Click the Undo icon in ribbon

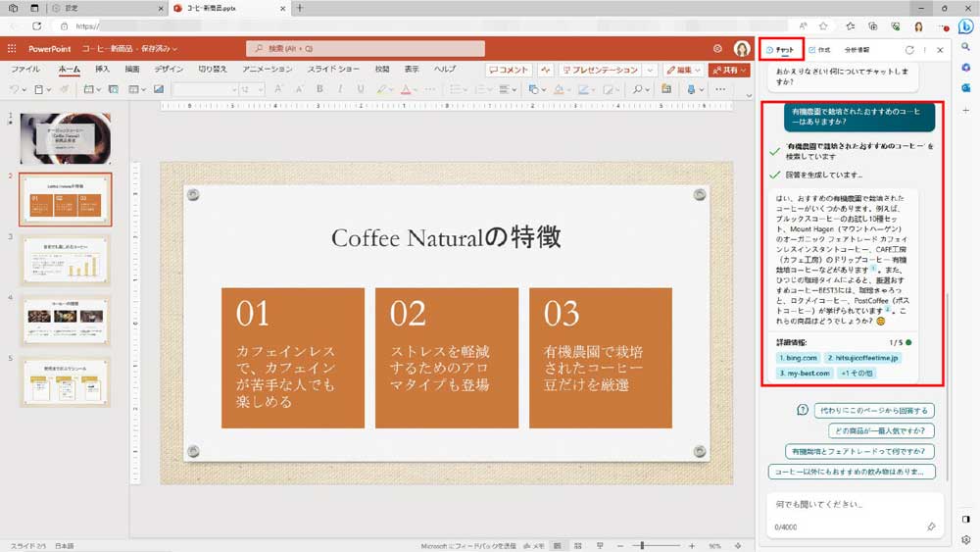click(13, 89)
